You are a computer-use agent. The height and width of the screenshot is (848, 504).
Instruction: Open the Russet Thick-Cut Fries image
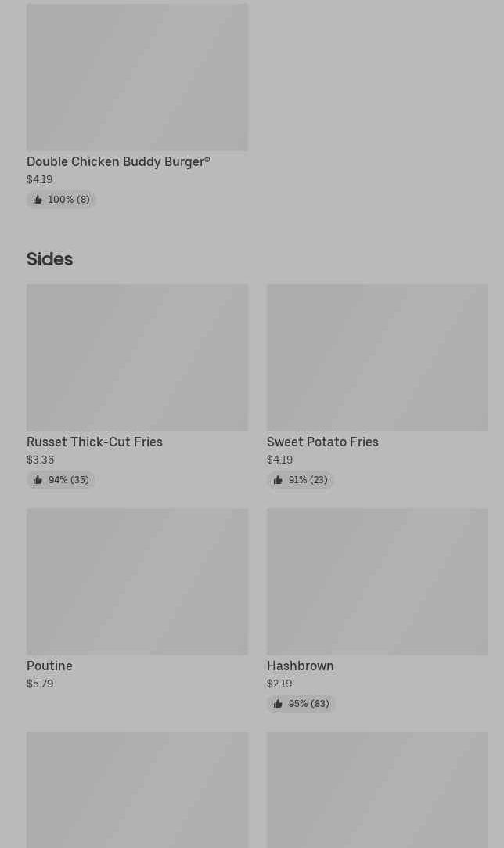pos(138,358)
